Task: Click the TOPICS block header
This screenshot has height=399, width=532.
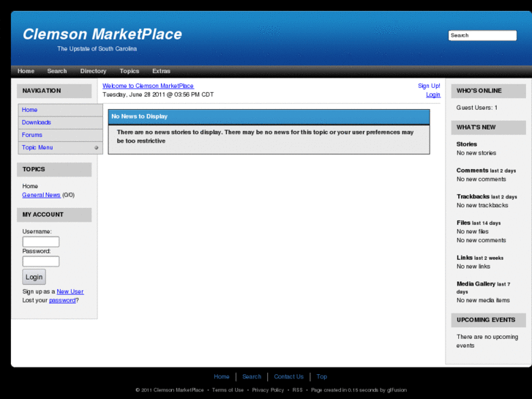Action: click(54, 169)
